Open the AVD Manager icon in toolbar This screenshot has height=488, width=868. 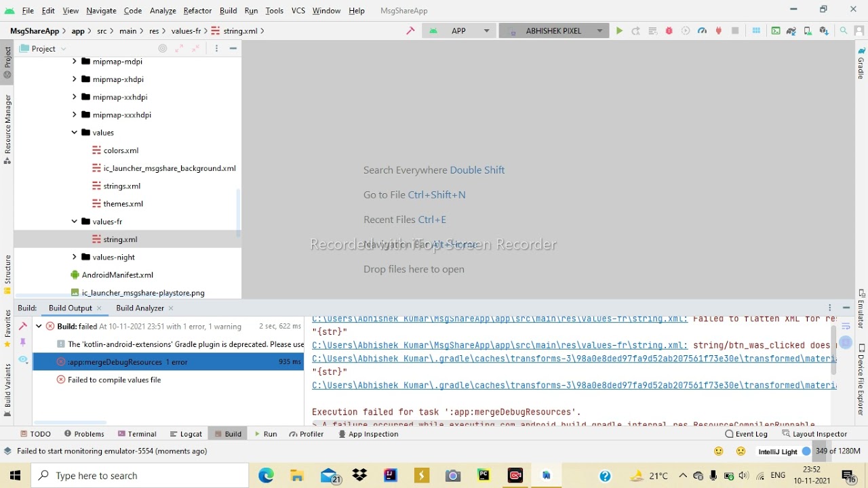808,30
